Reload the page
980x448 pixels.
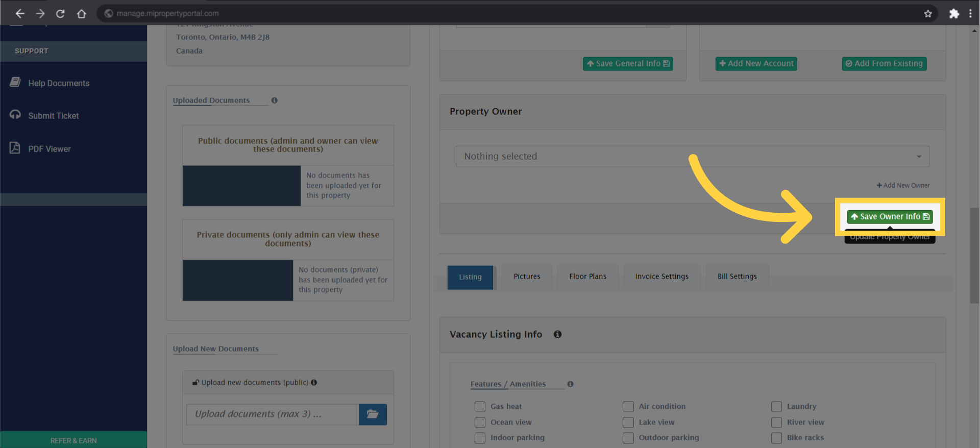pos(60,14)
